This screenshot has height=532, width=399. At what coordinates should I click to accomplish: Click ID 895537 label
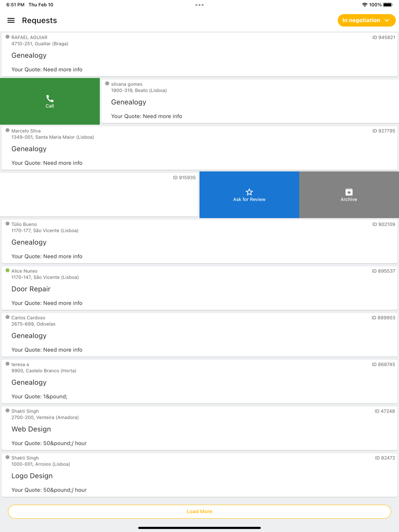click(383, 271)
